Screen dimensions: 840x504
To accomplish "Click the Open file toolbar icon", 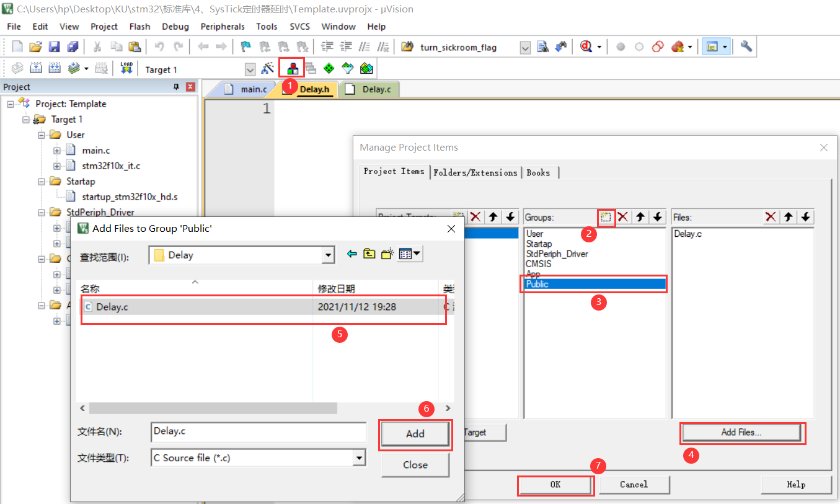I will tap(36, 47).
